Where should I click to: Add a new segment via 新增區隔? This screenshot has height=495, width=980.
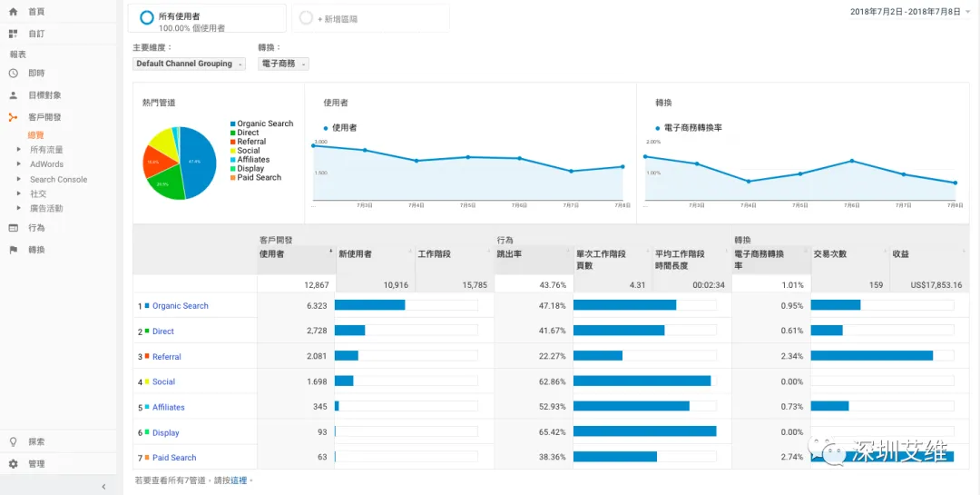pyautogui.click(x=370, y=18)
